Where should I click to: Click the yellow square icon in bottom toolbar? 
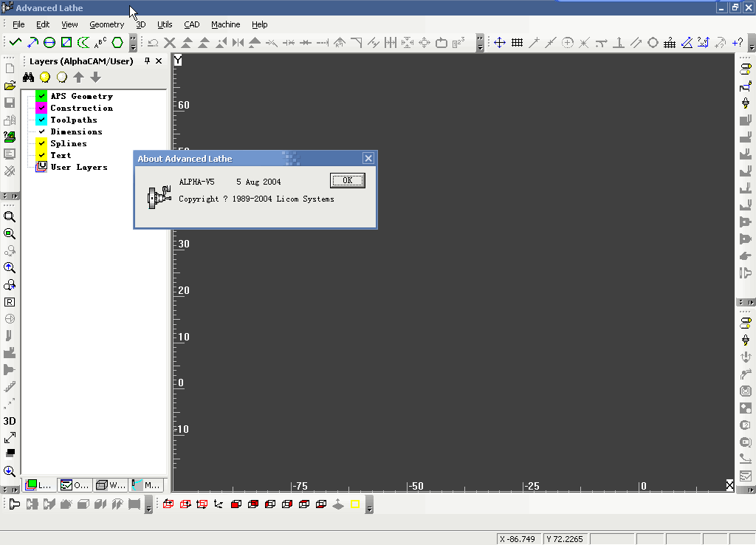click(x=355, y=504)
